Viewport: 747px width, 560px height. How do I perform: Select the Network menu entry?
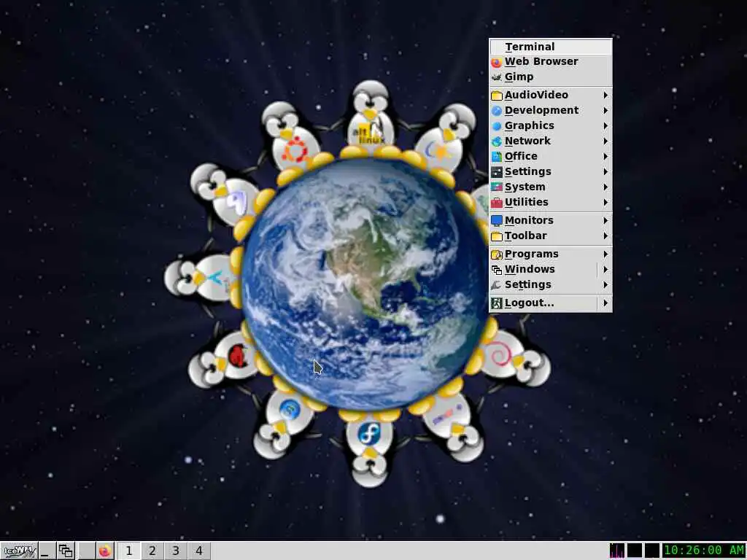coord(551,141)
